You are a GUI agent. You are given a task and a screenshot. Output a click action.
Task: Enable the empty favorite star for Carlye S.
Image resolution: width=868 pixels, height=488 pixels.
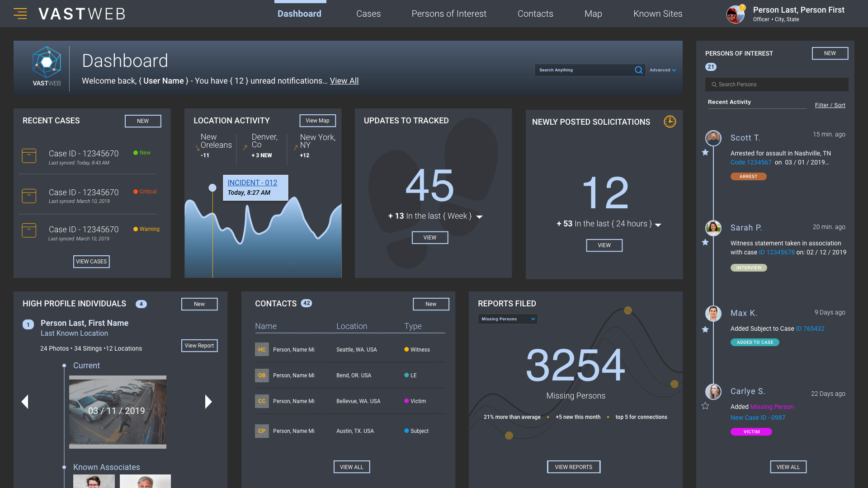coord(705,406)
